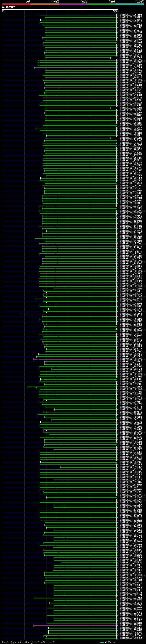Select hit UniRef100_B8NRN4

[131, 85]
